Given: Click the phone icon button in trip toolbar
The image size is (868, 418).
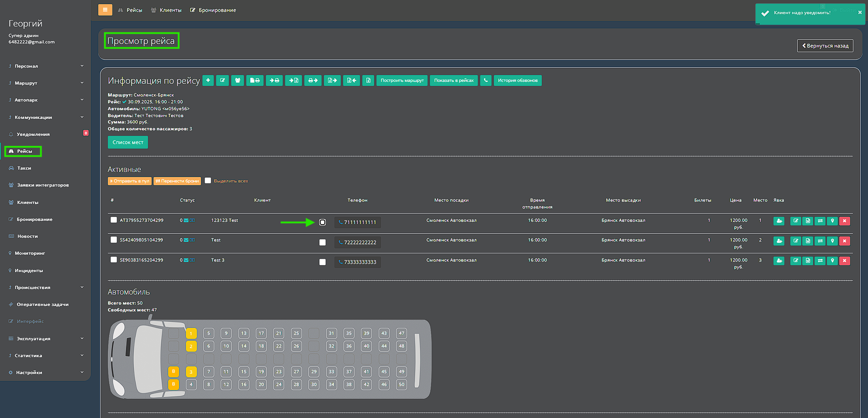Looking at the screenshot, I should pyautogui.click(x=486, y=80).
